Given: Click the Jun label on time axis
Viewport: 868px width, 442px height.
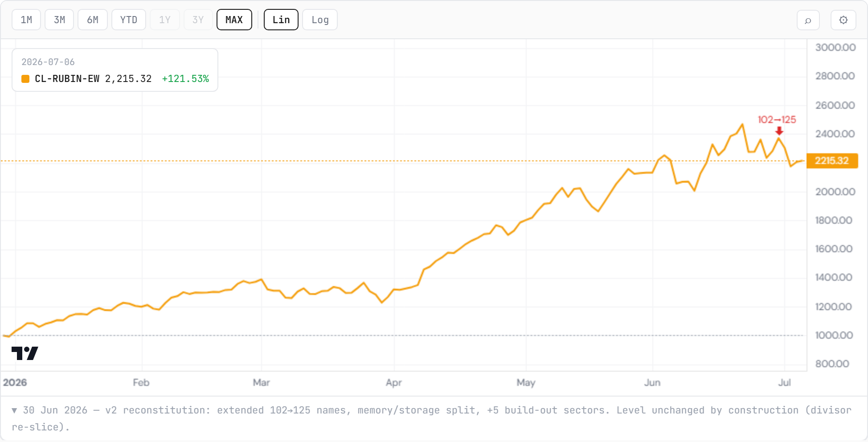Looking at the screenshot, I should click(x=652, y=382).
